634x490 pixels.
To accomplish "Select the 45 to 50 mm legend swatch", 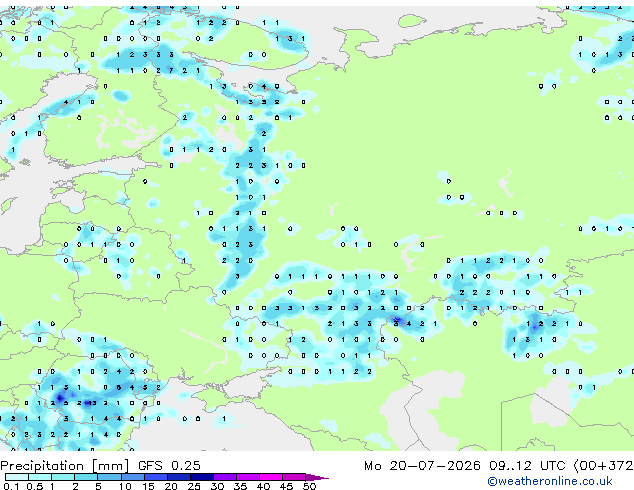I will pos(294,477).
